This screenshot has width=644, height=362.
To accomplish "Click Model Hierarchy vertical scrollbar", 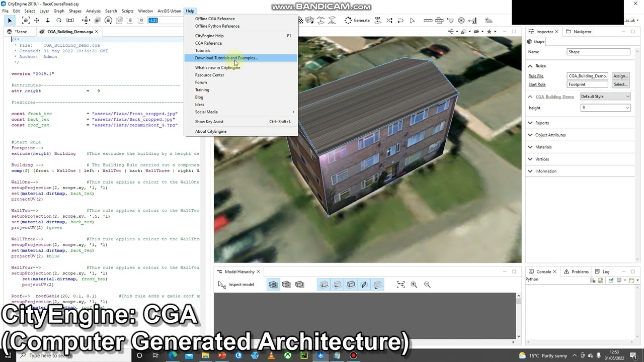I will 518,316.
